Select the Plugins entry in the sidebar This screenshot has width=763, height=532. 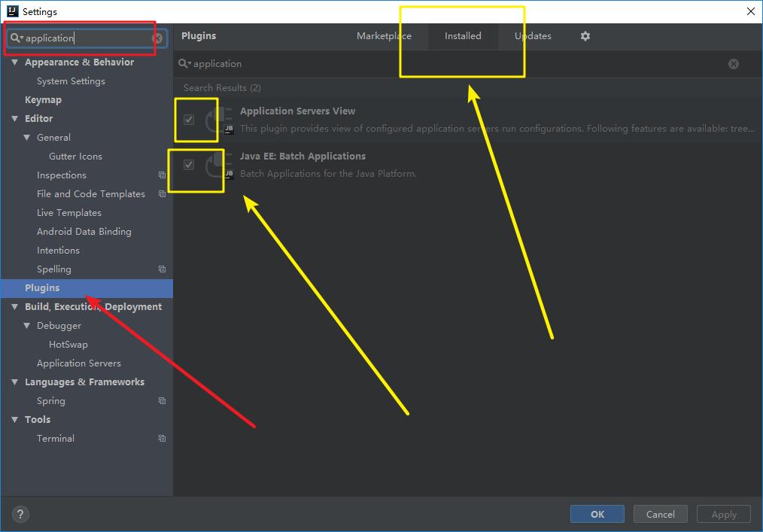[87, 288]
